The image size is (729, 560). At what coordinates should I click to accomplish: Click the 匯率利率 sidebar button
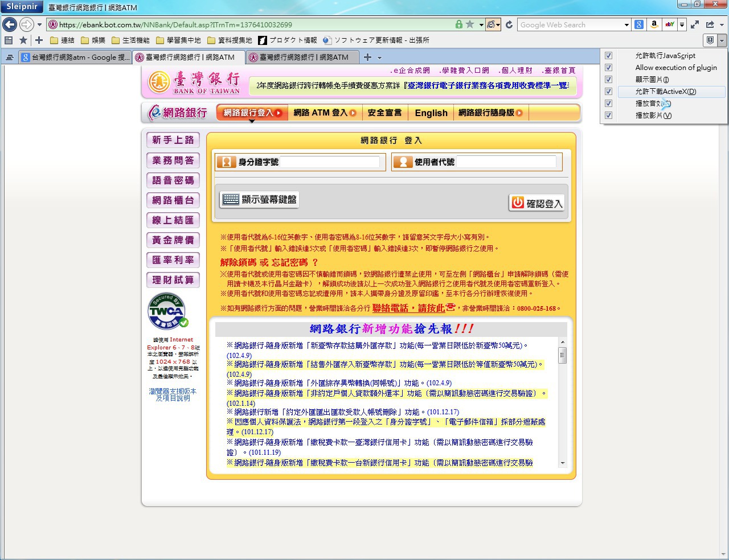[173, 260]
